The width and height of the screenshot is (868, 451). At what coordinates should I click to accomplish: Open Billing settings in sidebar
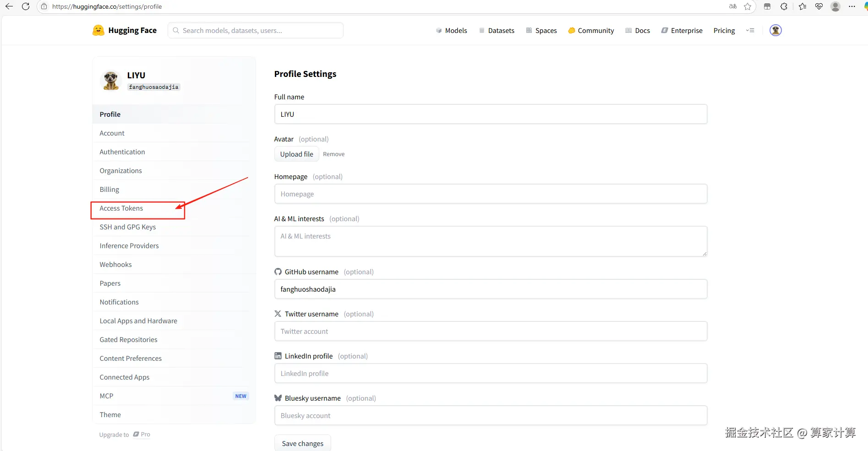click(174, 189)
